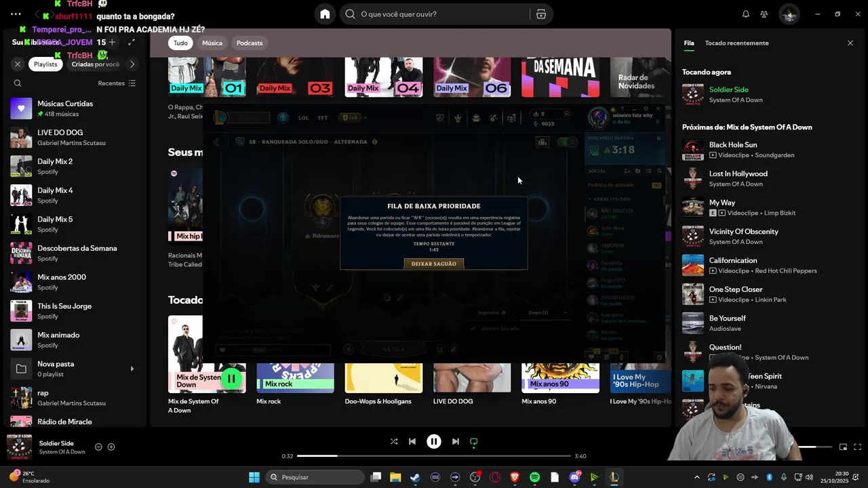This screenshot has height=488, width=868.
Task: Pause playback in the player bar
Action: [x=434, y=441]
